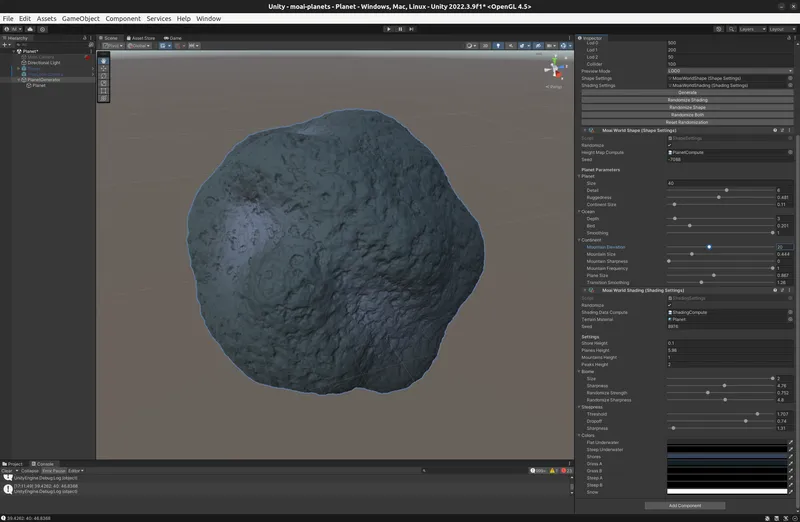
Task: Select the Move tool in Scene overlay
Action: pos(104,68)
